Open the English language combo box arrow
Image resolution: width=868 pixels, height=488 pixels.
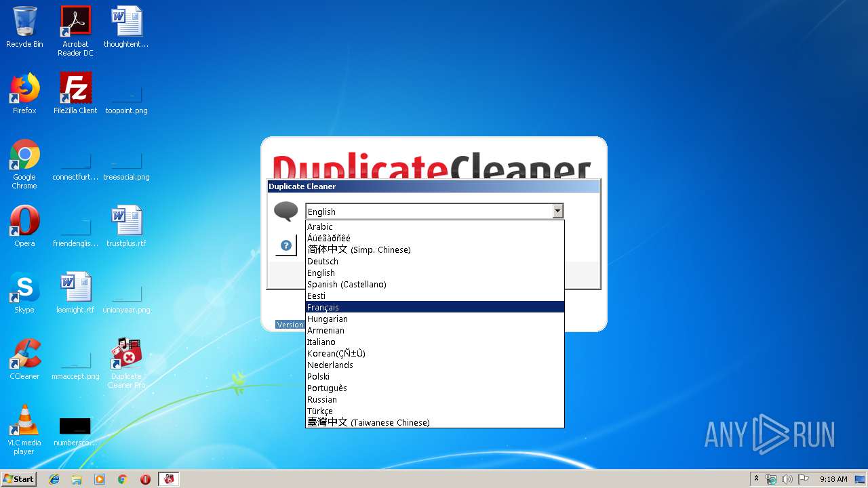[557, 211]
